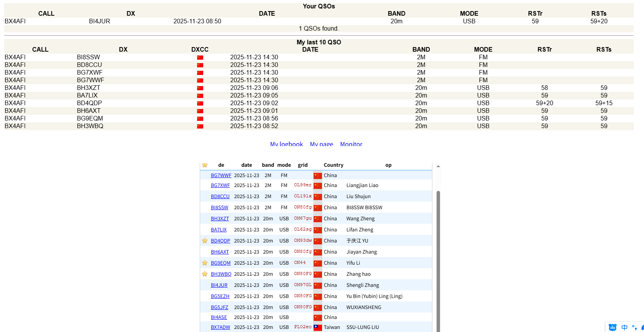Click the China flag in BG7WWF list row
This screenshot has height=332, width=644.
point(317,176)
